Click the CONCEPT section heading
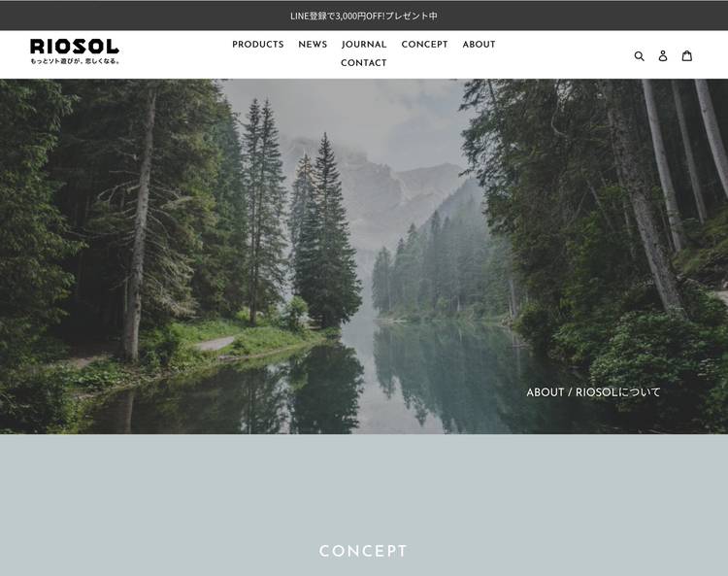 coord(364,552)
